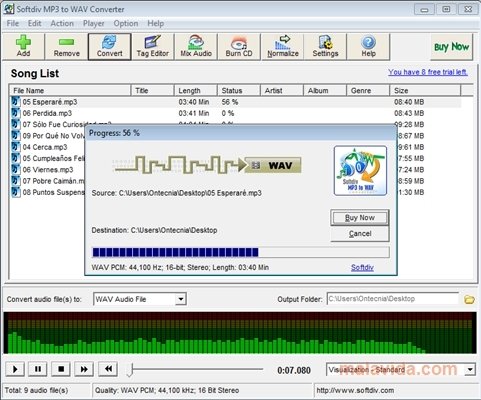Click the music file icon for 06 Perdida.mp3
The height and width of the screenshot is (400, 481).
[x=16, y=113]
